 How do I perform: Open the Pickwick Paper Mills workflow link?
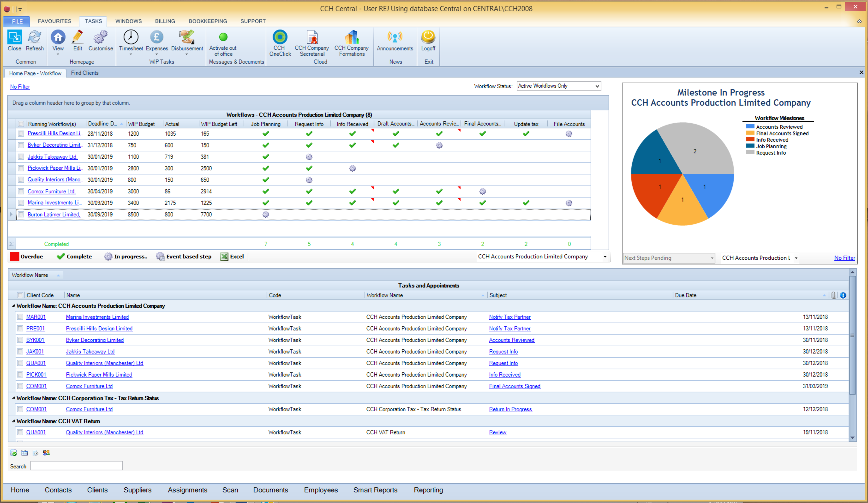pos(54,168)
